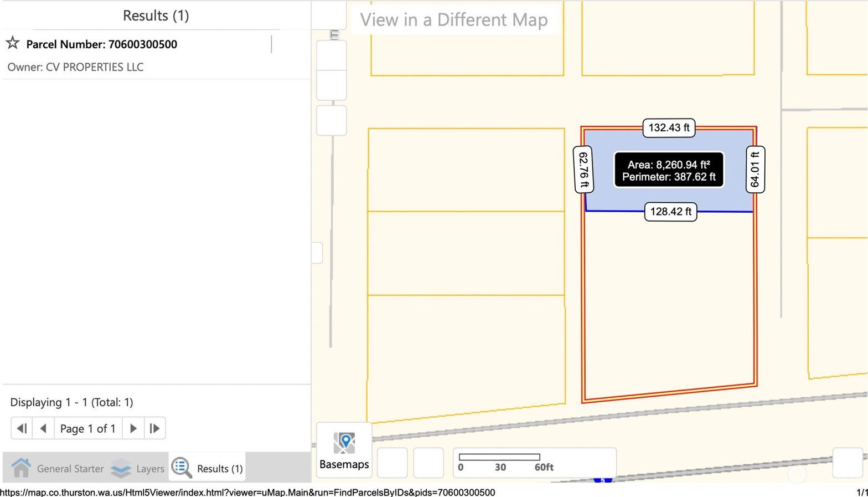Click the Displaying 1 - 1 (Total: 1) text
The width and height of the screenshot is (868, 497).
pos(72,402)
